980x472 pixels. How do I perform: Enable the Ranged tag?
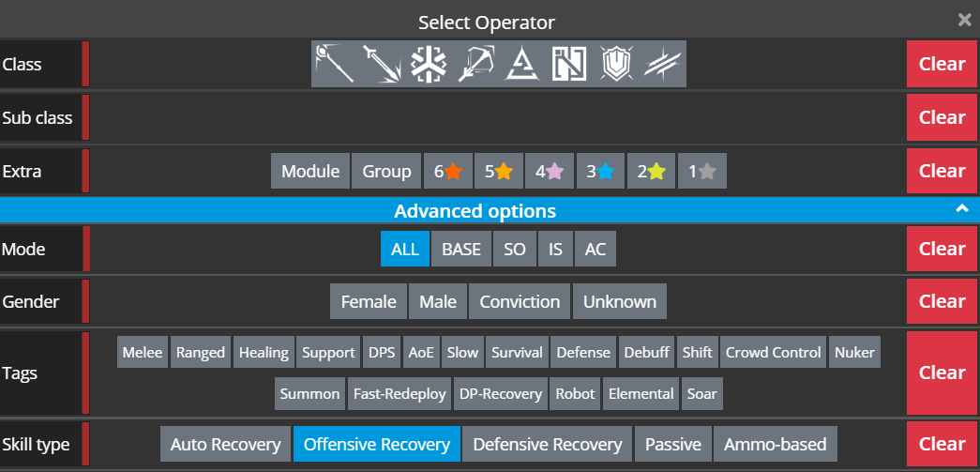[x=200, y=352]
